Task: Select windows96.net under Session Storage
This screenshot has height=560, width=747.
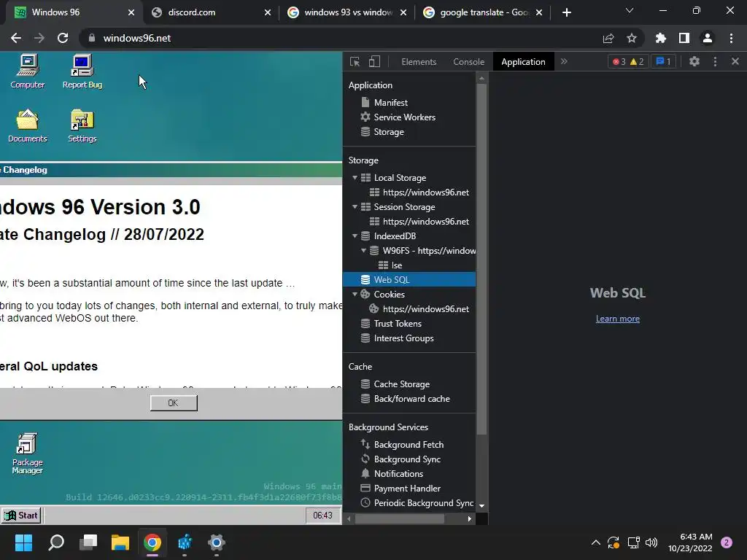Action: coord(425,222)
